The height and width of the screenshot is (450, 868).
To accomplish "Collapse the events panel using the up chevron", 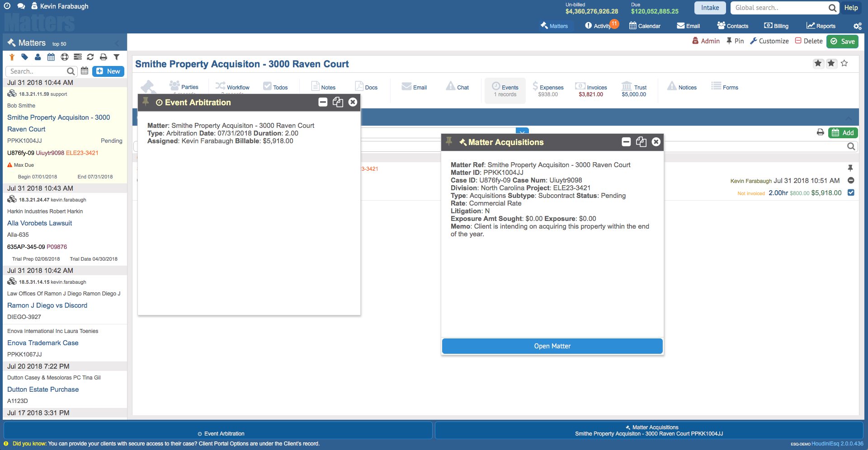I will (x=848, y=118).
